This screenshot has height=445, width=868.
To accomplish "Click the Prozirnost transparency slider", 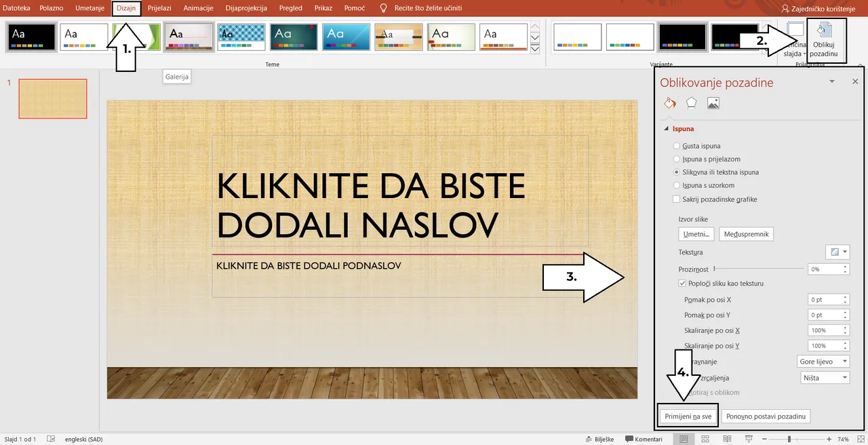I will pyautogui.click(x=758, y=269).
